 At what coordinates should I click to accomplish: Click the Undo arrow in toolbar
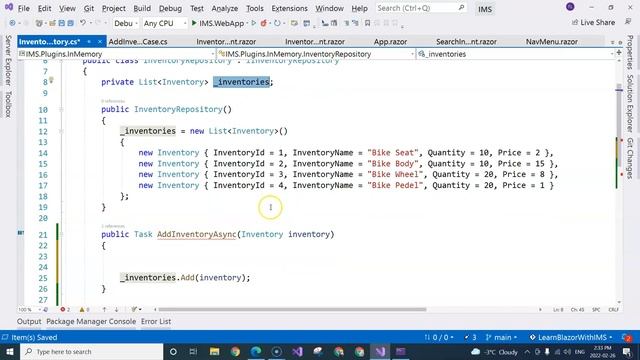click(x=83, y=23)
